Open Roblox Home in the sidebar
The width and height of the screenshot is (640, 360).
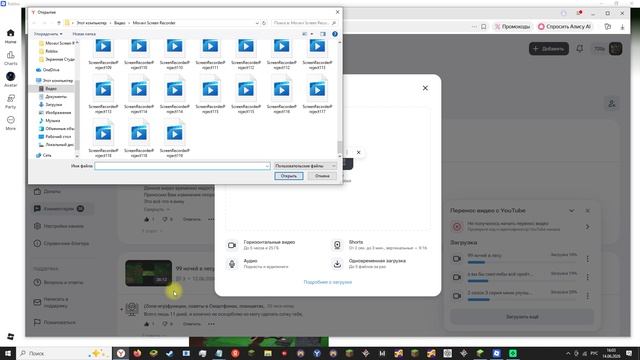(11, 36)
